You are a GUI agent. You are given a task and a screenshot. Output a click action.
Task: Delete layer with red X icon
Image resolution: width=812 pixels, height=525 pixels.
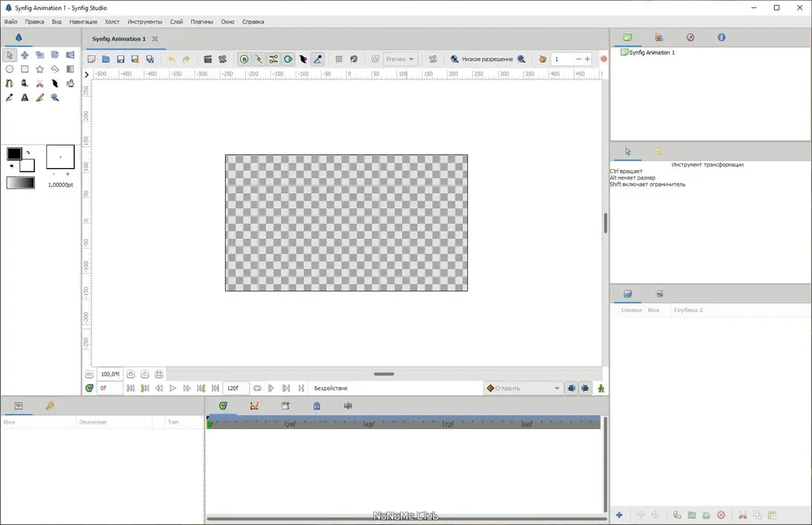click(721, 514)
